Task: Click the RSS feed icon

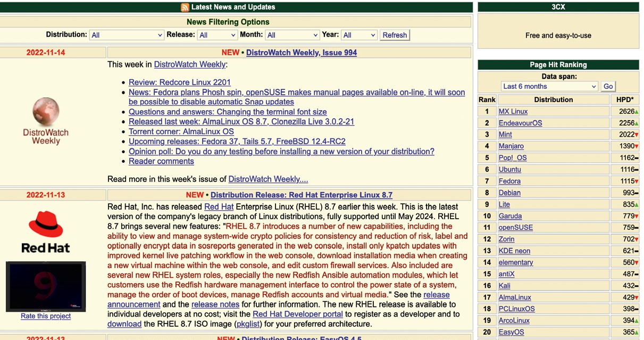Action: (185, 7)
